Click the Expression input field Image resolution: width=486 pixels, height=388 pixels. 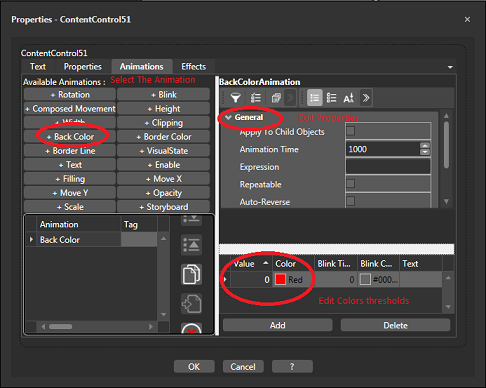(388, 167)
